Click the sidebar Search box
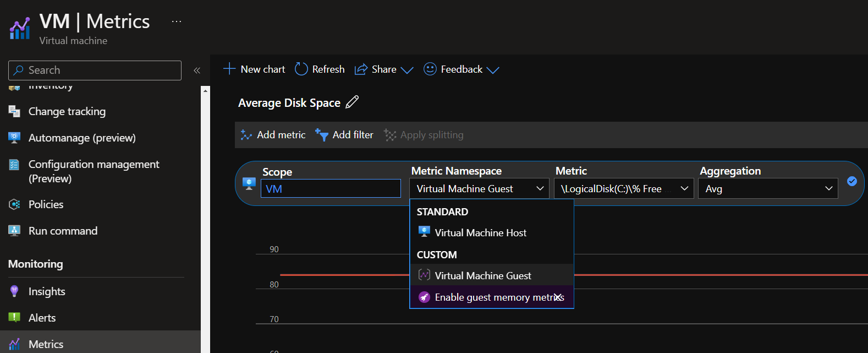The height and width of the screenshot is (353, 868). click(x=95, y=70)
